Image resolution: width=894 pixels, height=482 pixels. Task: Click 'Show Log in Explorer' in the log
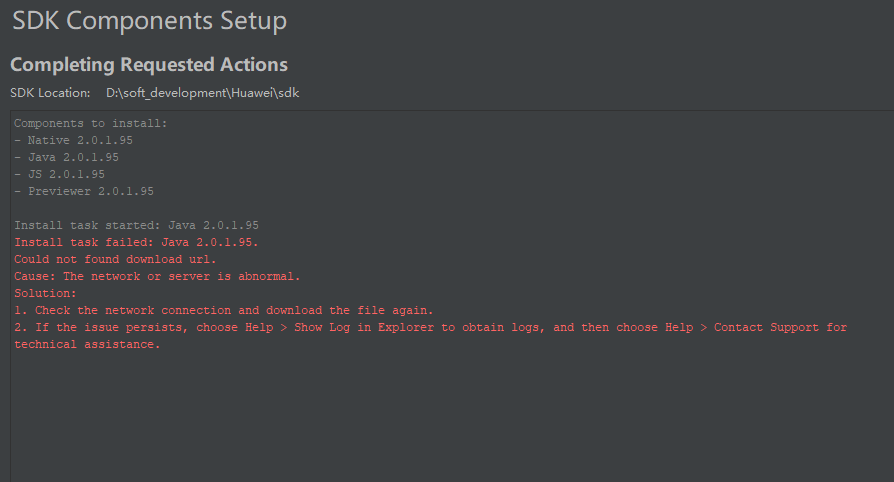click(x=369, y=327)
